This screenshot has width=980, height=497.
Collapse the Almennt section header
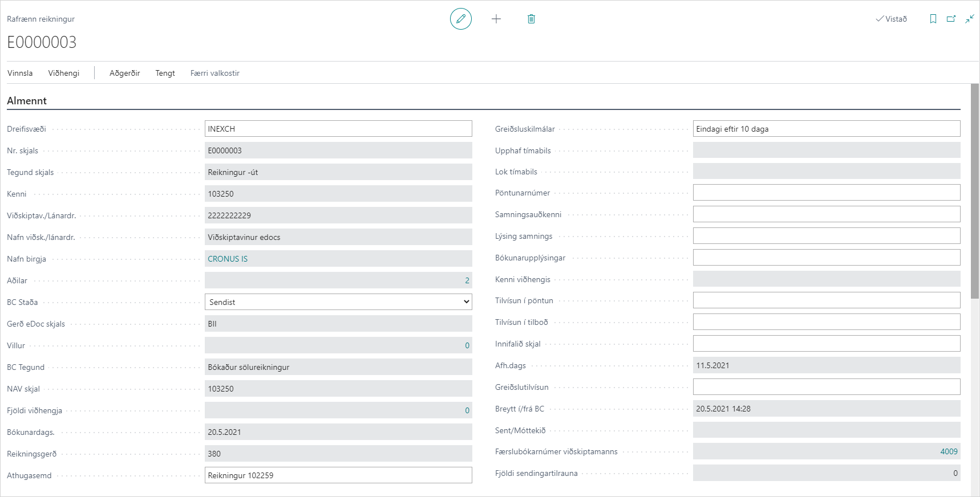[x=27, y=101]
